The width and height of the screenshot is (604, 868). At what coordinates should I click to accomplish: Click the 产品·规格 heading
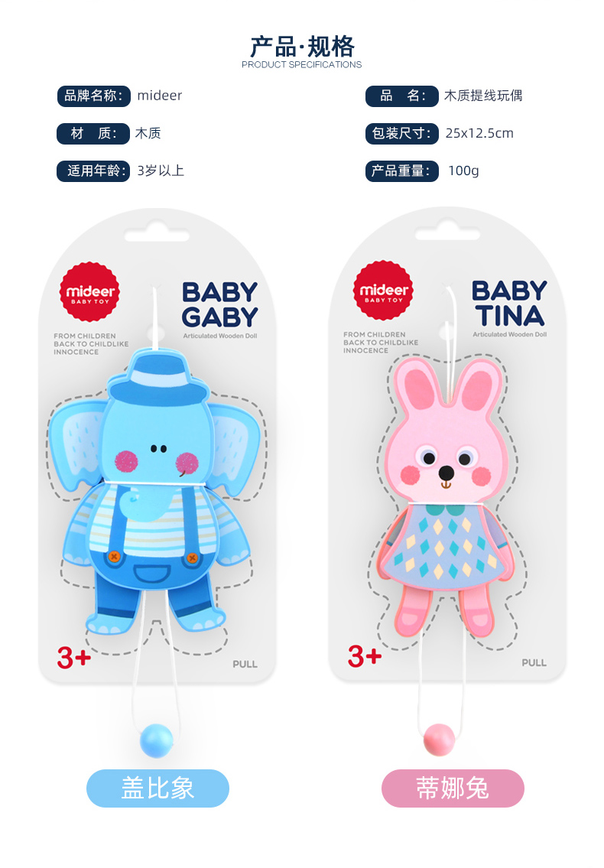point(302,47)
